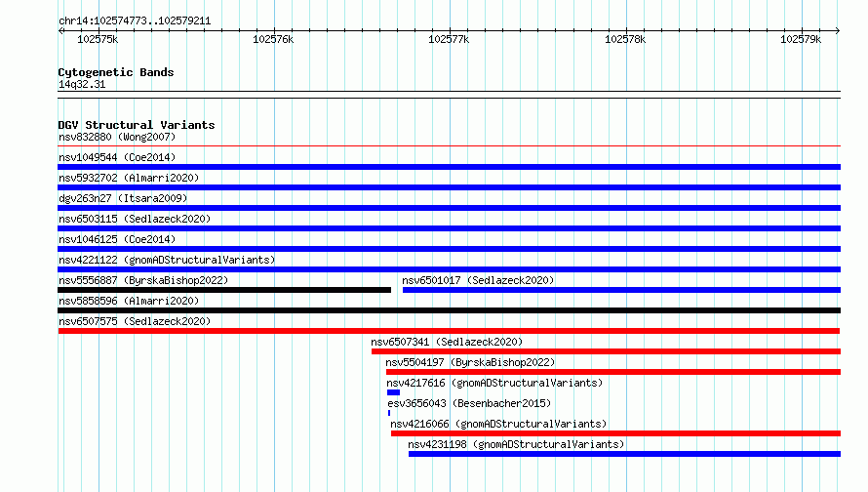Viewport: 868px width, 492px height.
Task: Open nsv4216066 (gnomADStructuralVariants) label
Action: click(x=498, y=424)
